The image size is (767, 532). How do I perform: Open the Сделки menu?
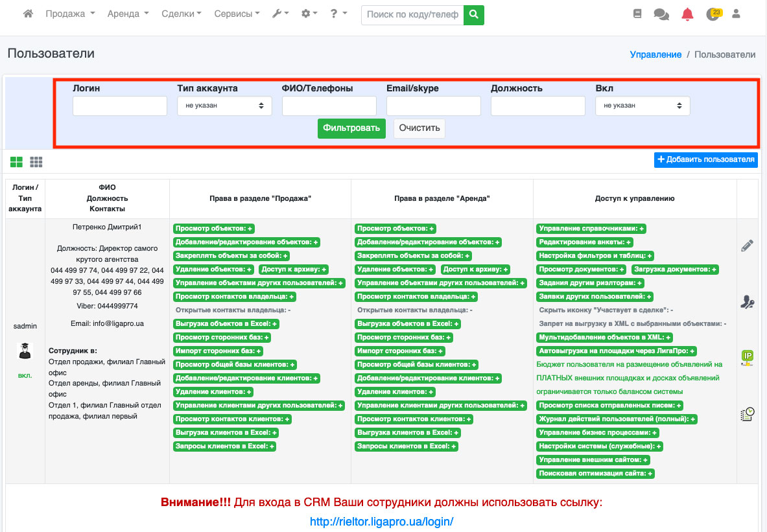point(181,14)
